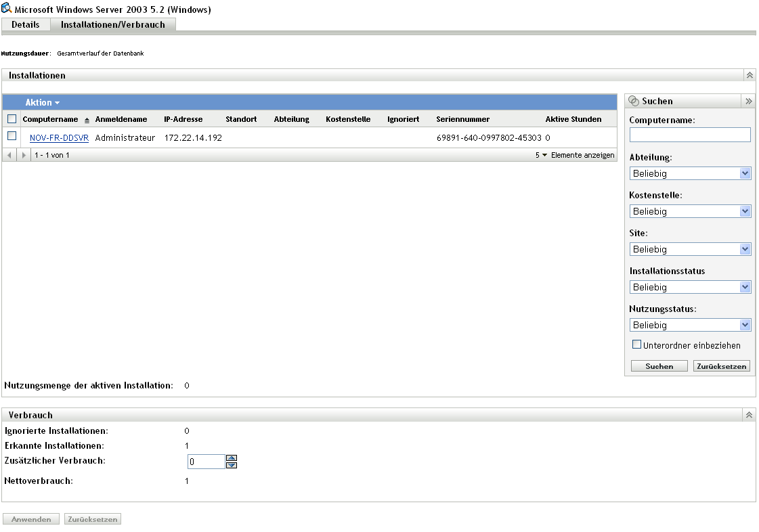
Task: Sort by Anmeldename column
Action: [121, 119]
